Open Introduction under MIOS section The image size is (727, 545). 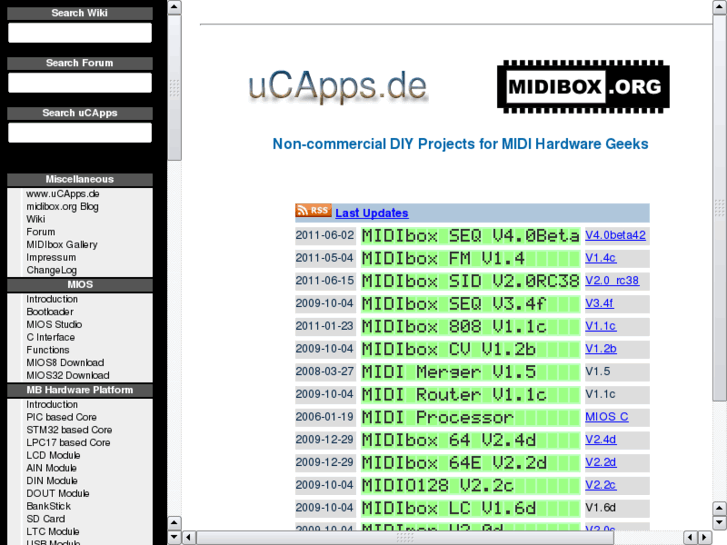52,299
